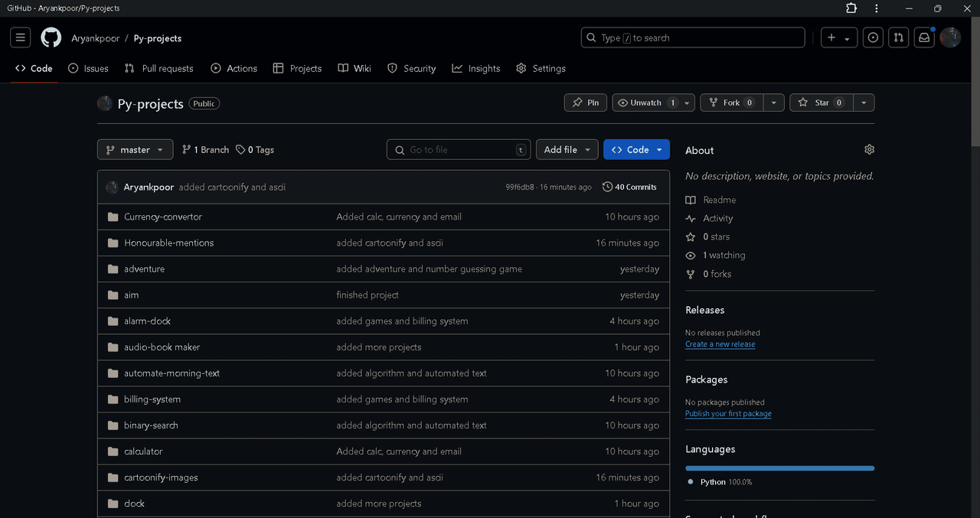This screenshot has width=980, height=518.
Task: Click the Python language bar
Action: [779, 468]
